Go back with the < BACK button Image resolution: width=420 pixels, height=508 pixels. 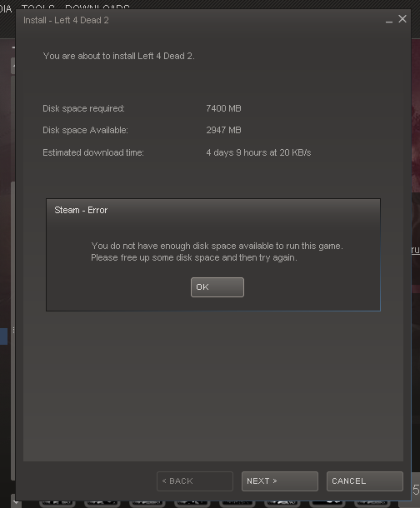(x=195, y=481)
